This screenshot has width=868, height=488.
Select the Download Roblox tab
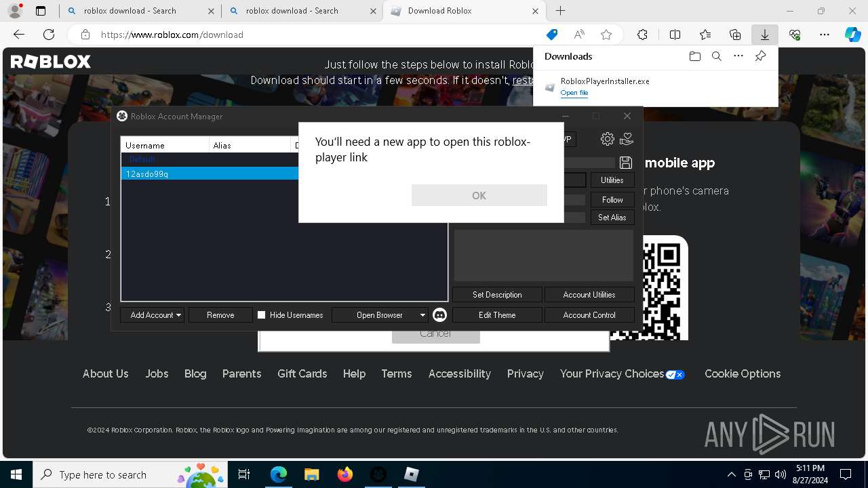pos(465,11)
